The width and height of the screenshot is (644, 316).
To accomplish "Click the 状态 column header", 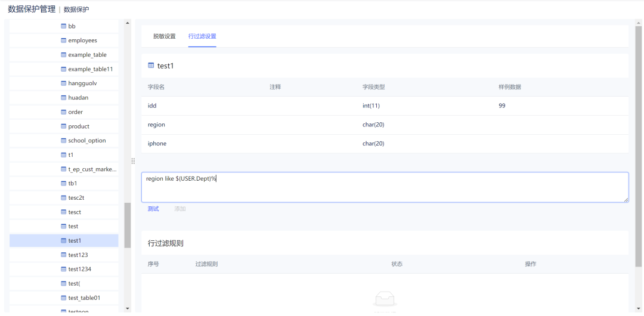I will pos(397,264).
